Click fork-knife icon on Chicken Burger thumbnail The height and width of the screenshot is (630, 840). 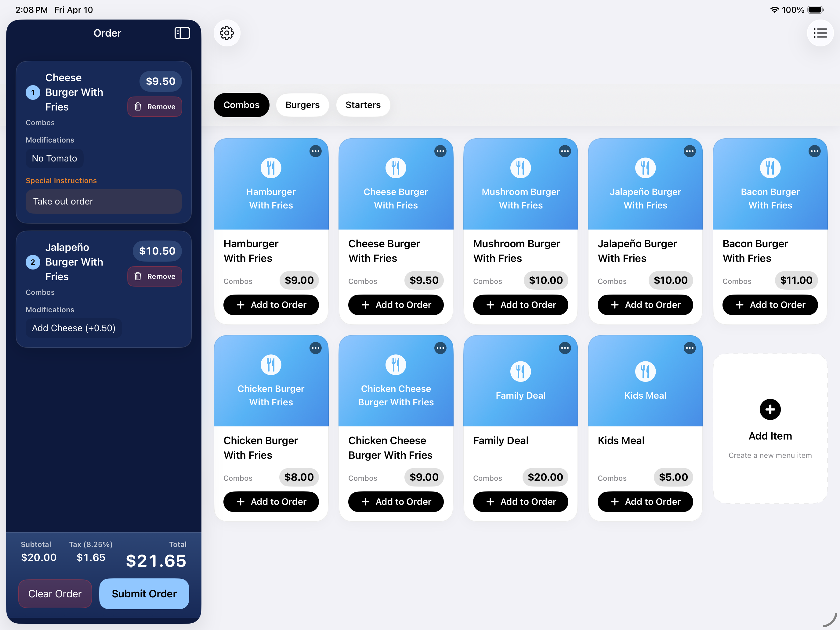(x=271, y=364)
